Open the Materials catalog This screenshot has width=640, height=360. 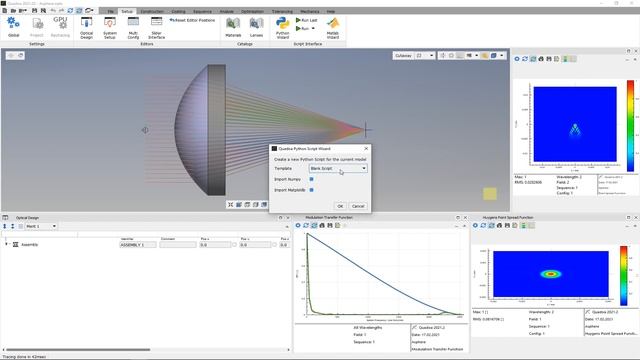[233, 27]
